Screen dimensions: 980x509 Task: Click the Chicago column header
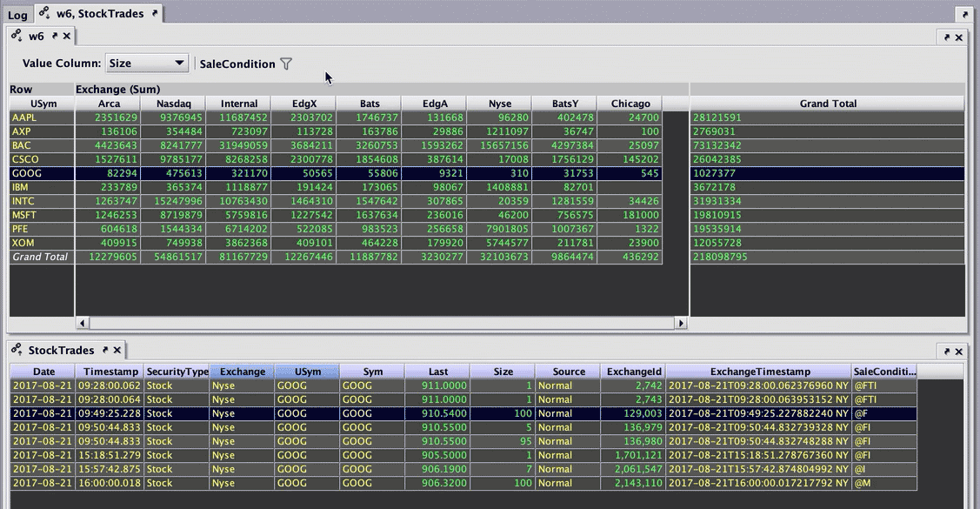click(630, 104)
